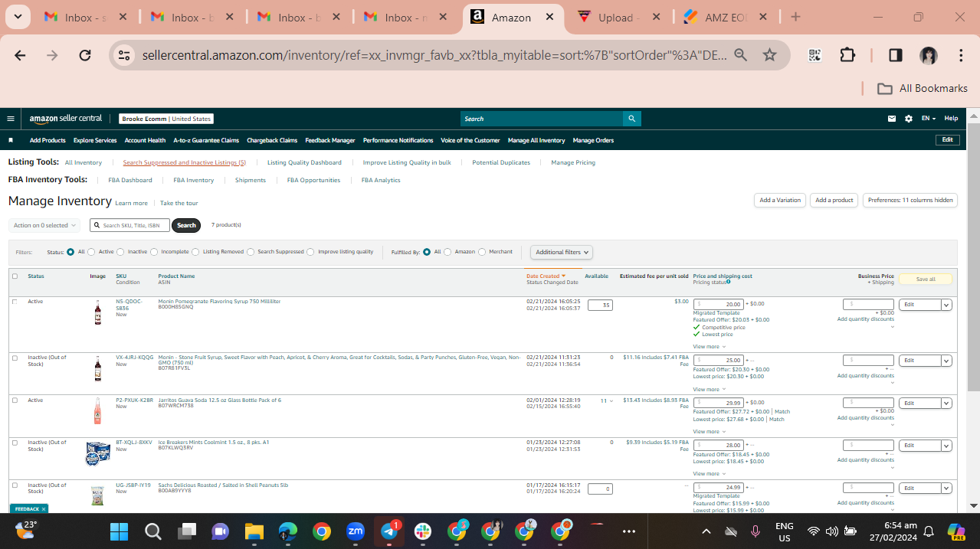Select the Inactive status filter radio button
The height and width of the screenshot is (549, 980).
(x=120, y=252)
